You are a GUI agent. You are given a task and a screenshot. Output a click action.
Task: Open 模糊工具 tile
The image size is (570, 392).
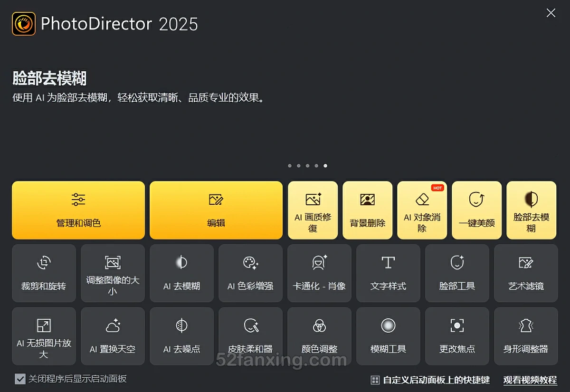click(388, 336)
